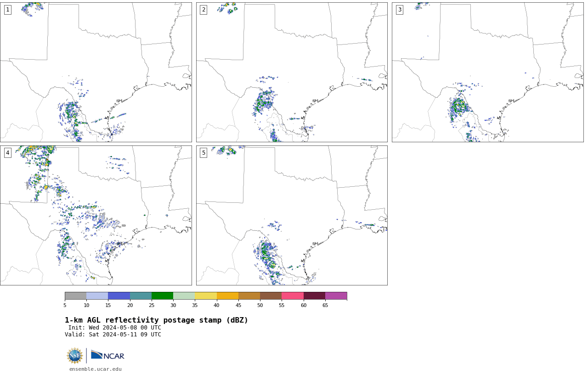Click the tan 45-50 dBZ swatch

249,296
